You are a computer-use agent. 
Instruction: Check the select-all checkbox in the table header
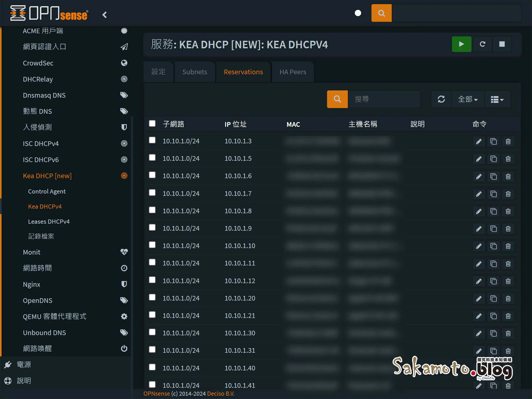pos(152,123)
